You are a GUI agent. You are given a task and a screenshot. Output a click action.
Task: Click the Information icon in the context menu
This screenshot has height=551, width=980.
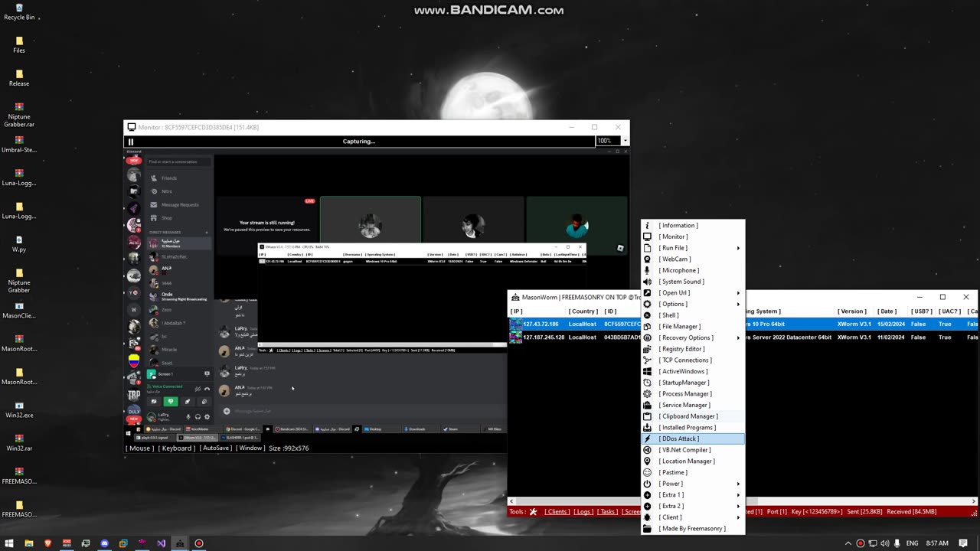tap(647, 226)
